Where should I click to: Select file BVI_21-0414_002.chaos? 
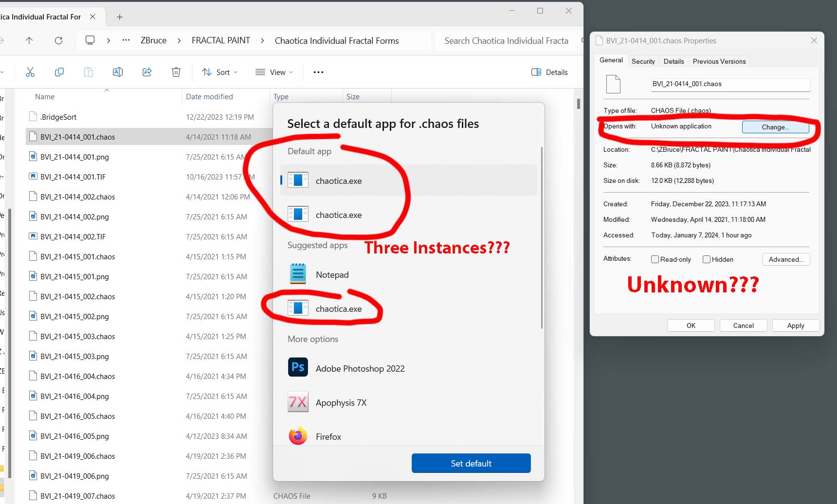[78, 197]
